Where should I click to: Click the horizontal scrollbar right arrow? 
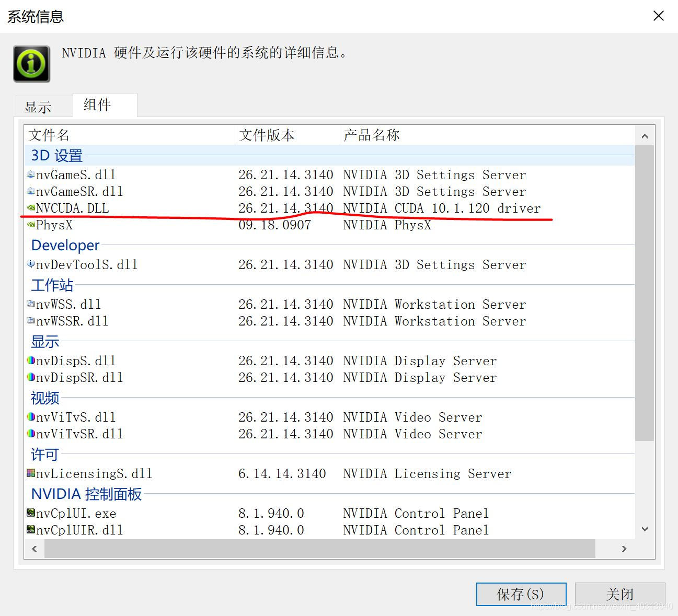624,549
